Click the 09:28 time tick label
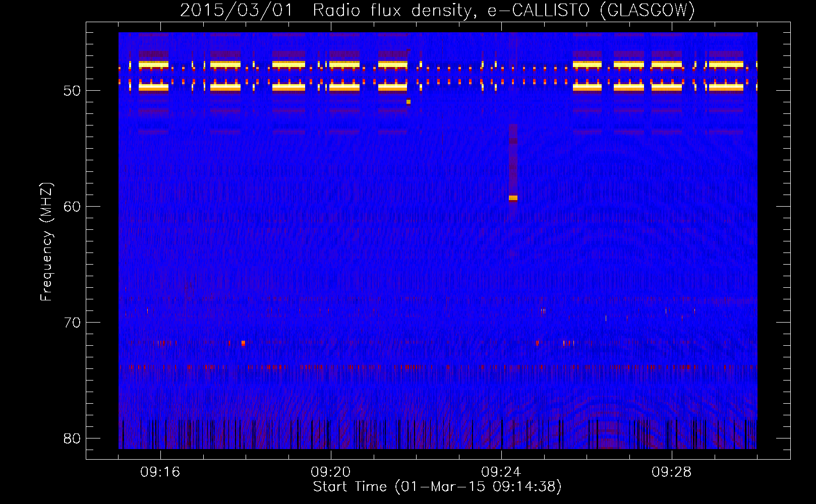Viewport: 816px width, 504px height. tap(672, 472)
